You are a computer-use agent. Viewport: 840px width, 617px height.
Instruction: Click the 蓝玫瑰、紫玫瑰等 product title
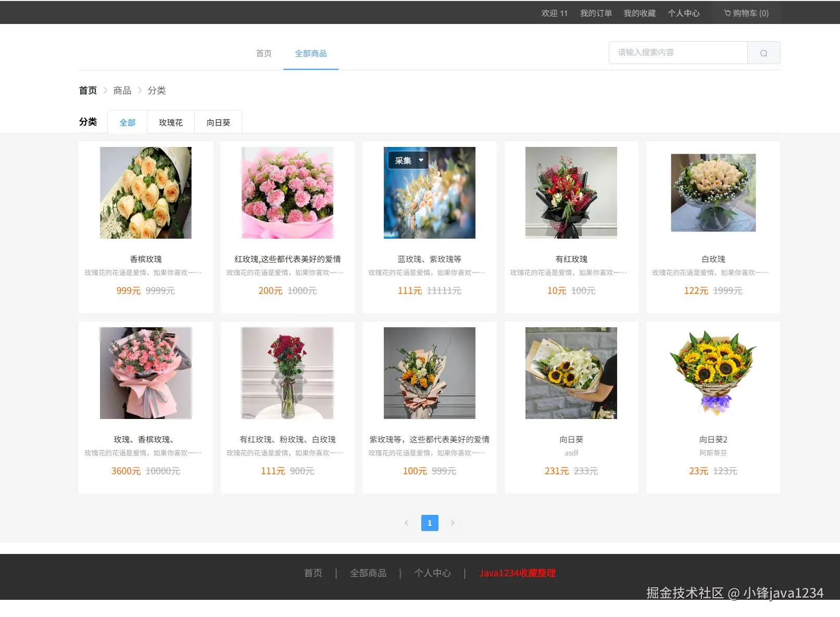430,259
